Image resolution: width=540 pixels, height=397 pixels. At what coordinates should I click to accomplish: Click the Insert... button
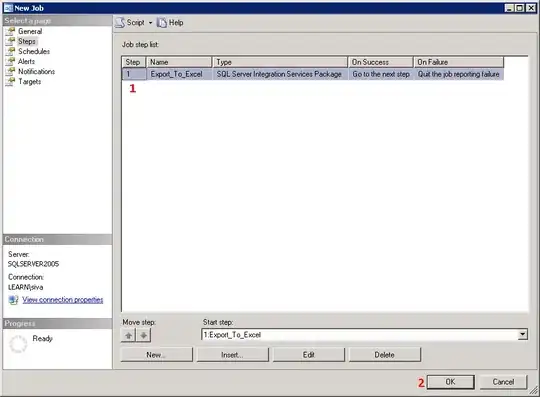pos(233,355)
